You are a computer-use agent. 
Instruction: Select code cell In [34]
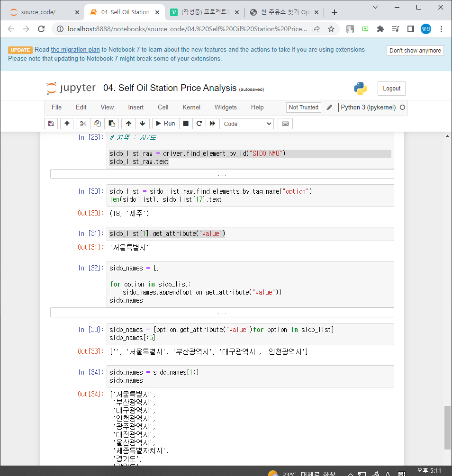tap(250, 377)
